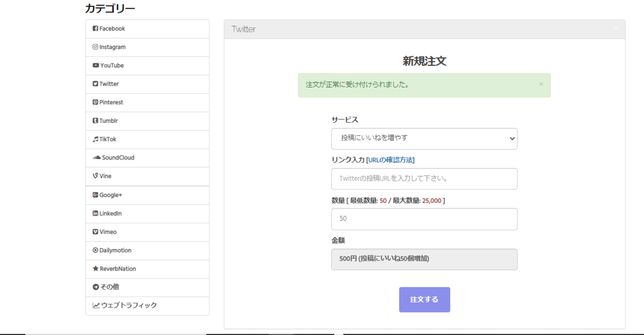The width and height of the screenshot is (644, 335).
Task: Click the ReverbNation star icon
Action: point(96,268)
